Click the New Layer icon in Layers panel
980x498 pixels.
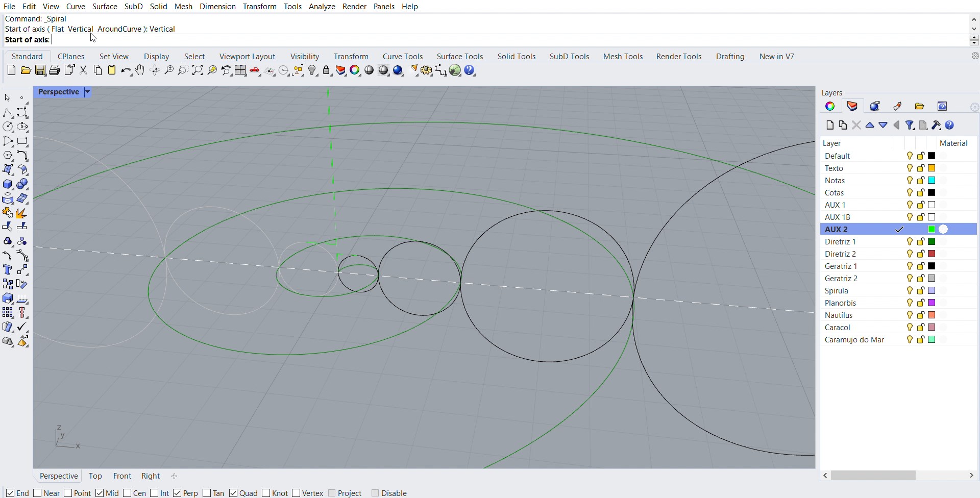pos(830,125)
